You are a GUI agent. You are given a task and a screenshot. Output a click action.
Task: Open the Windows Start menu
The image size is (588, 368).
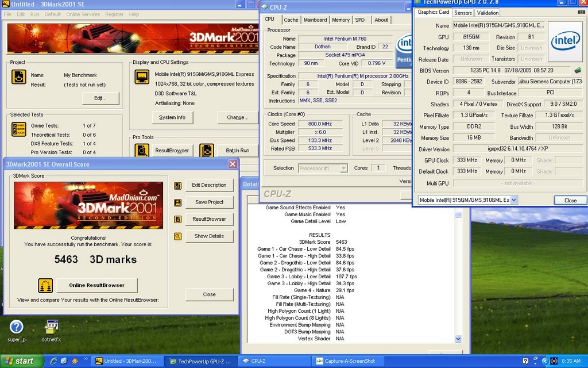tap(21, 361)
